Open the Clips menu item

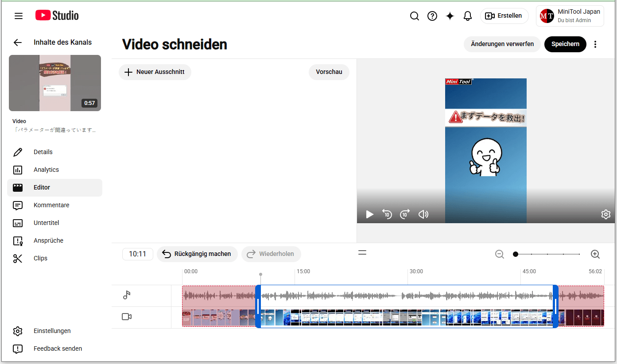(55, 259)
